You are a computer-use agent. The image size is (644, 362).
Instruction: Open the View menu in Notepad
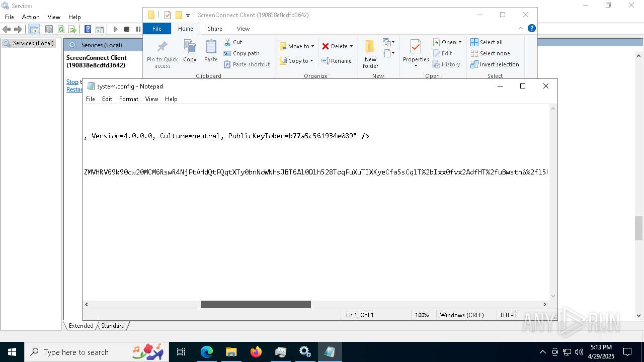click(x=151, y=99)
